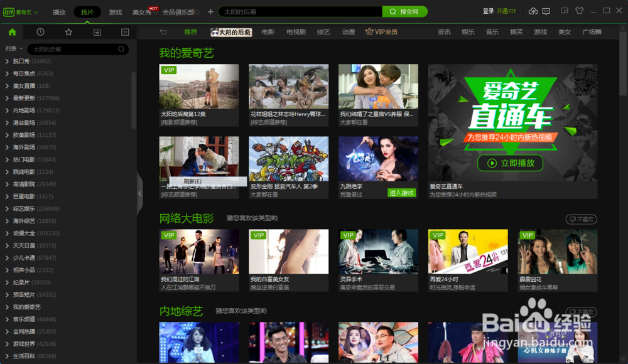Select 纪录片 in the category list
Viewport: 628px width, 364px height.
click(x=21, y=282)
